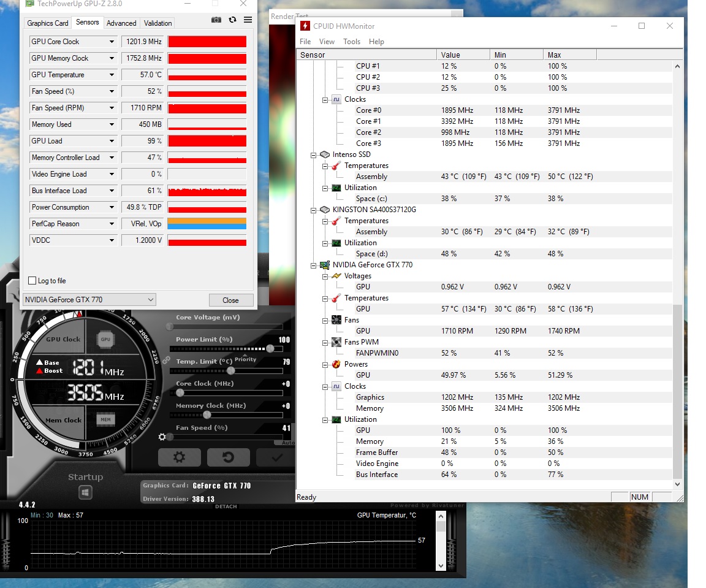
Task: Click NVIDIA Utilization chart icon
Action: pyautogui.click(x=336, y=419)
